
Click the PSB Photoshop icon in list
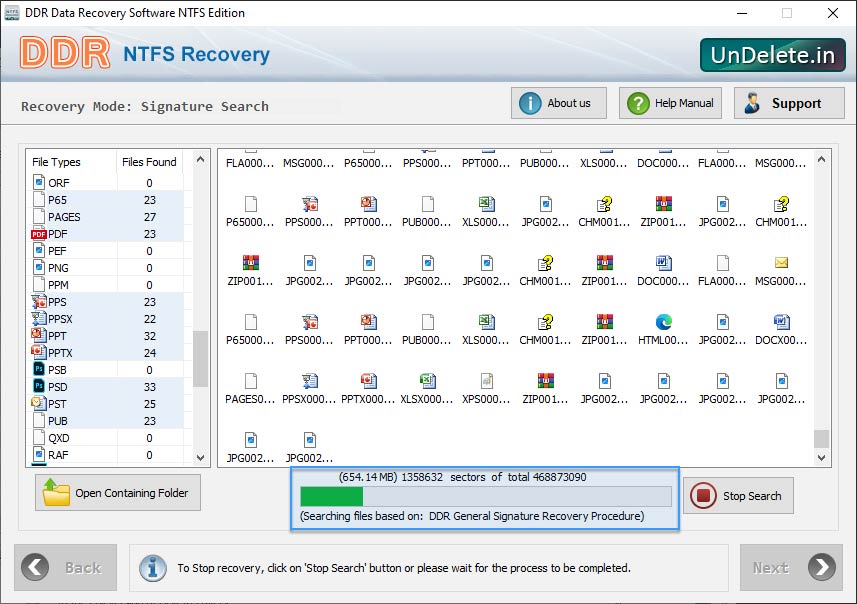tap(39, 370)
